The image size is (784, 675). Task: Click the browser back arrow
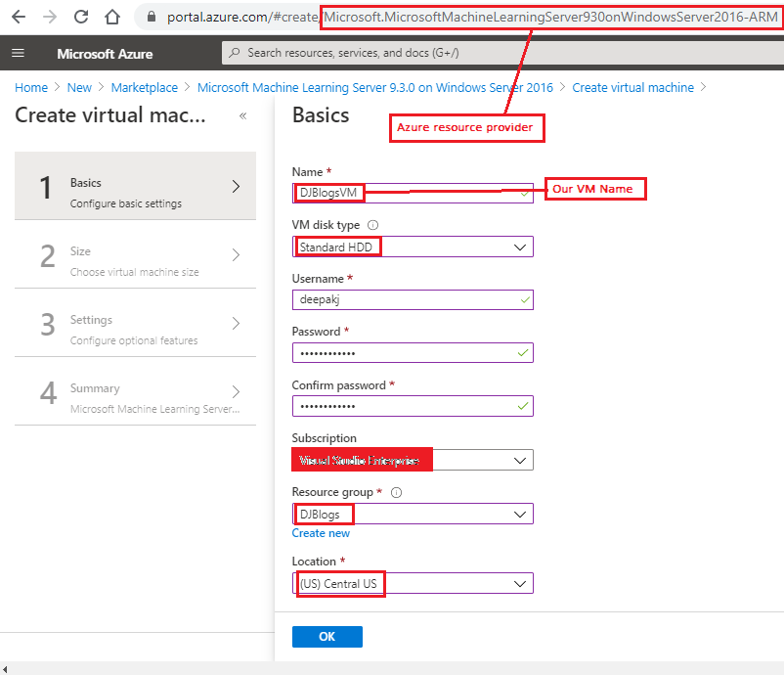tap(19, 17)
